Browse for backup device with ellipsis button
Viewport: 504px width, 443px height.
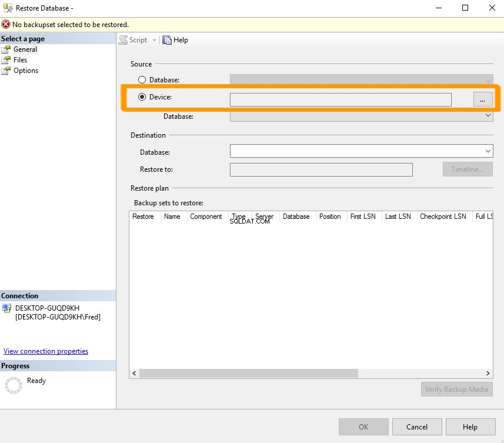pos(483,99)
